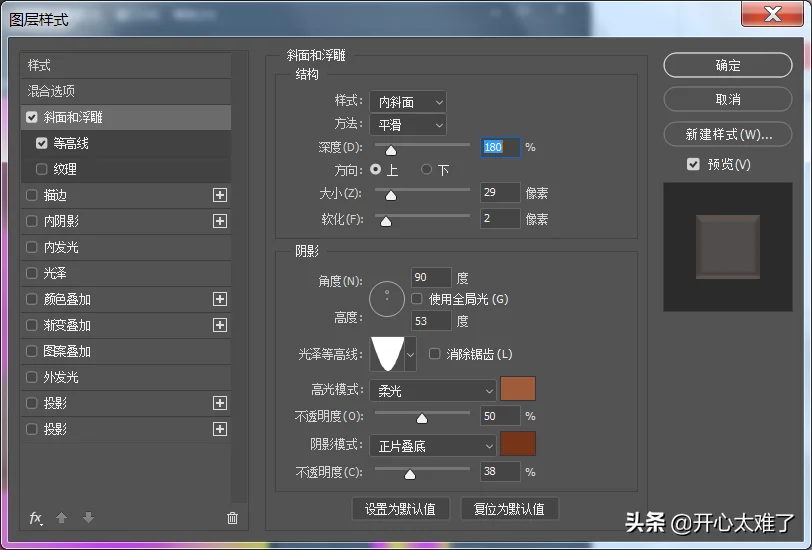Click the 软化 slider handle

[386, 222]
